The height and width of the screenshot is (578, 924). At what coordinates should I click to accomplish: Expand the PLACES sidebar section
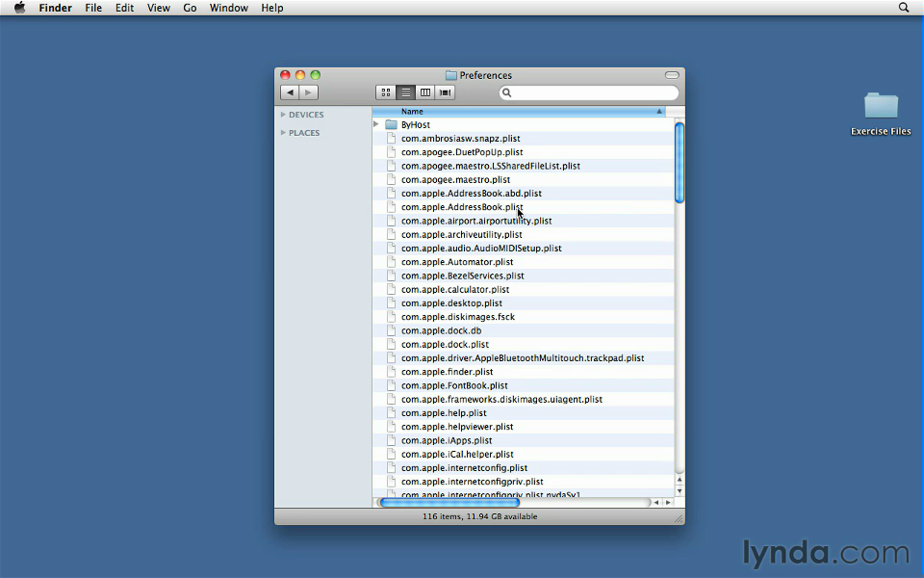tap(283, 133)
